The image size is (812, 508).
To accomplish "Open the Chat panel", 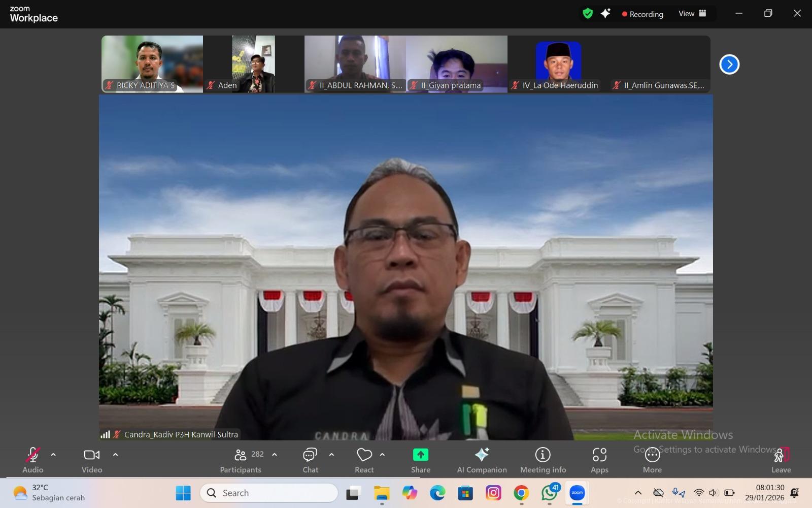I will point(310,460).
